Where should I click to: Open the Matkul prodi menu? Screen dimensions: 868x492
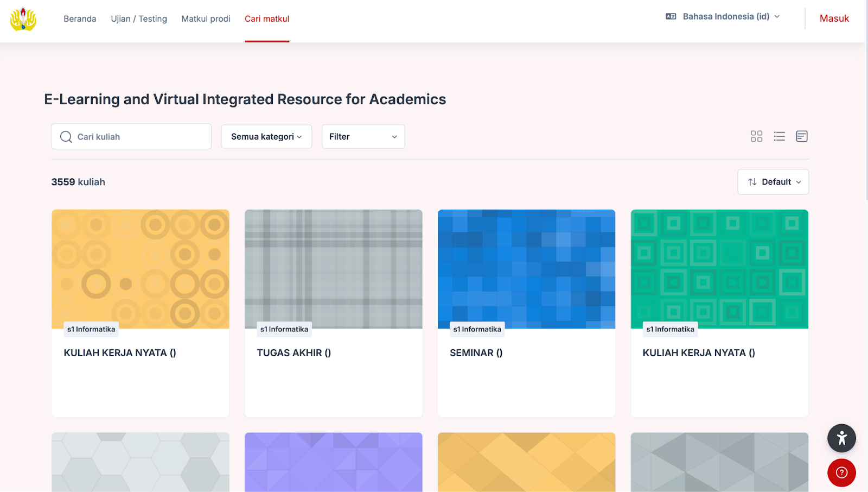click(x=206, y=18)
